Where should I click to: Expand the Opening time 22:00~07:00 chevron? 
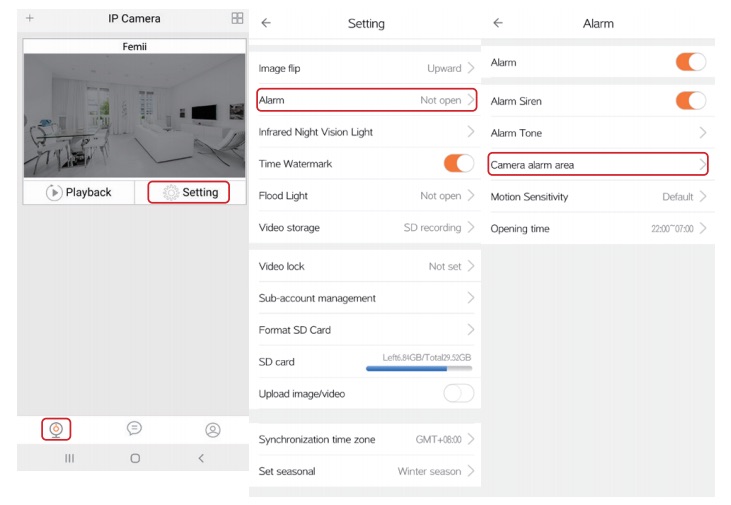click(703, 228)
